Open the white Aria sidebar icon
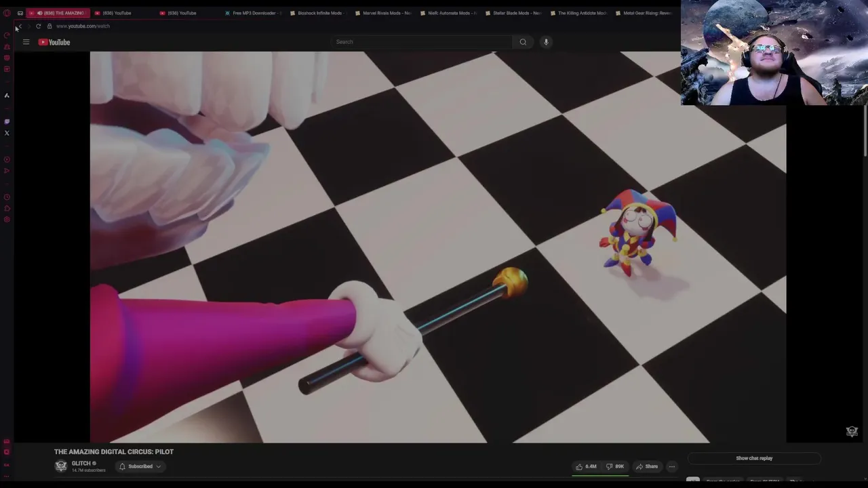Screen dimensions: 868x488 pyautogui.click(x=7, y=96)
